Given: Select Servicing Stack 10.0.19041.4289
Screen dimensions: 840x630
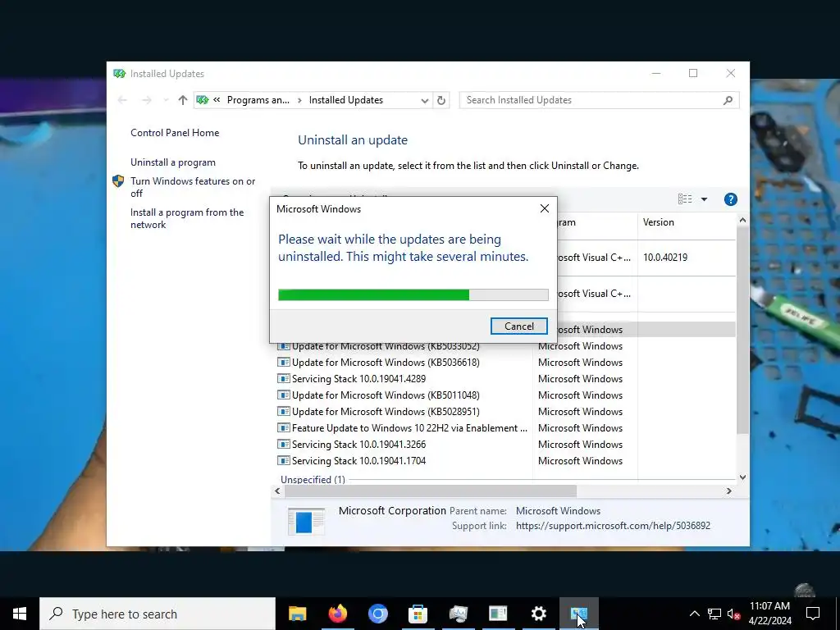Looking at the screenshot, I should (x=358, y=379).
